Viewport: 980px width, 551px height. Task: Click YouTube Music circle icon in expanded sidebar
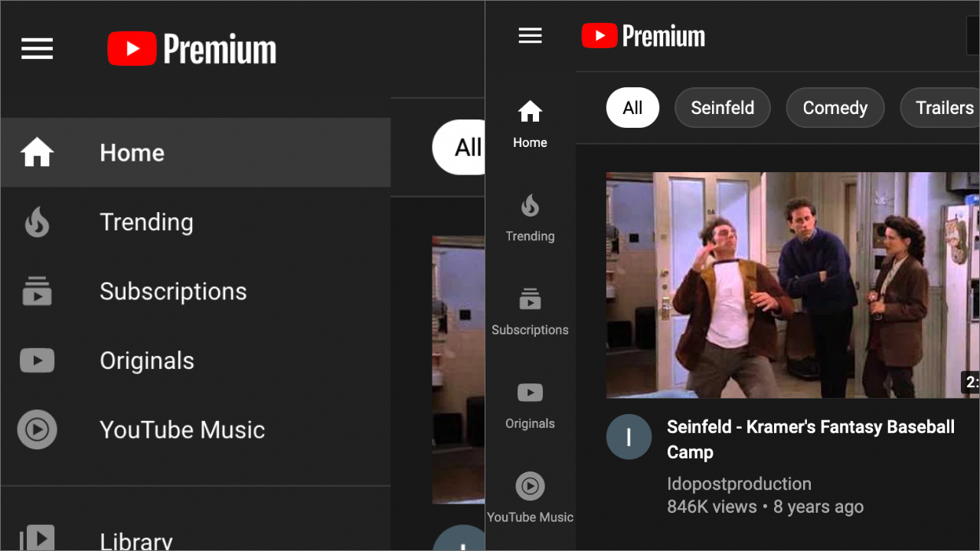pos(37,429)
